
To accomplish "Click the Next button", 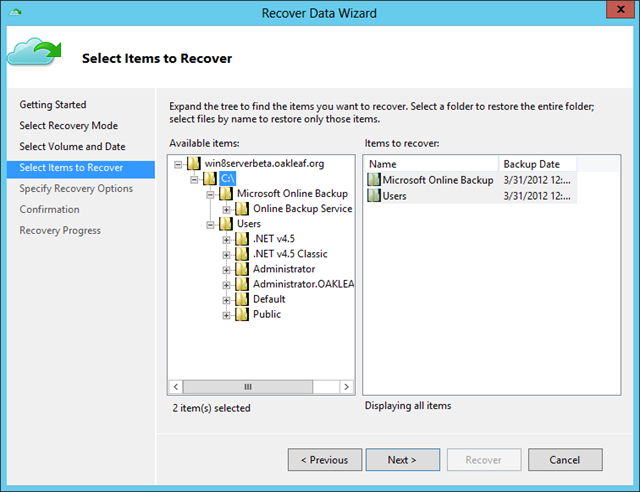I will [402, 460].
